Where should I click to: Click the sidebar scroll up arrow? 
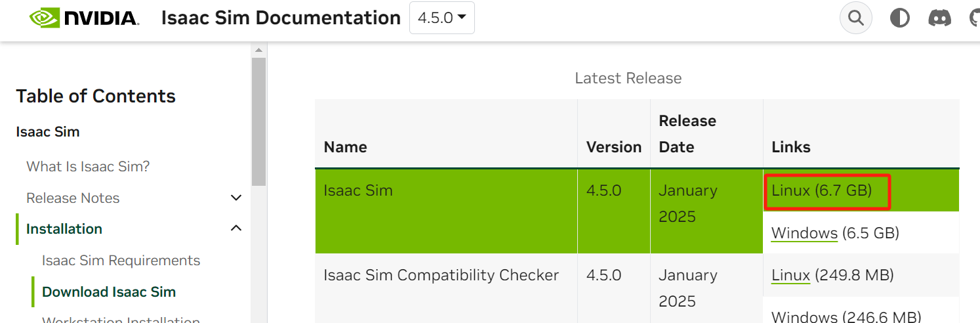(258, 51)
